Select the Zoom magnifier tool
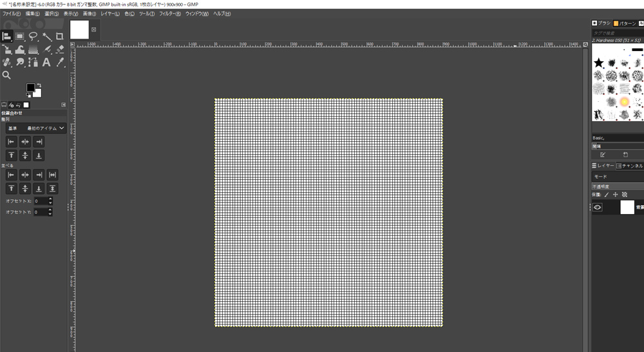The image size is (644, 352). (6, 75)
